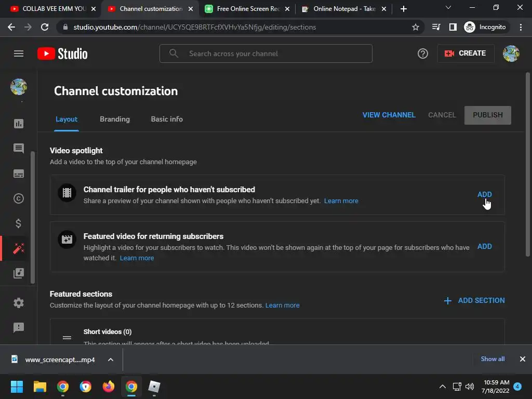The height and width of the screenshot is (399, 532).
Task: Click Show all downloads
Action: click(x=493, y=359)
